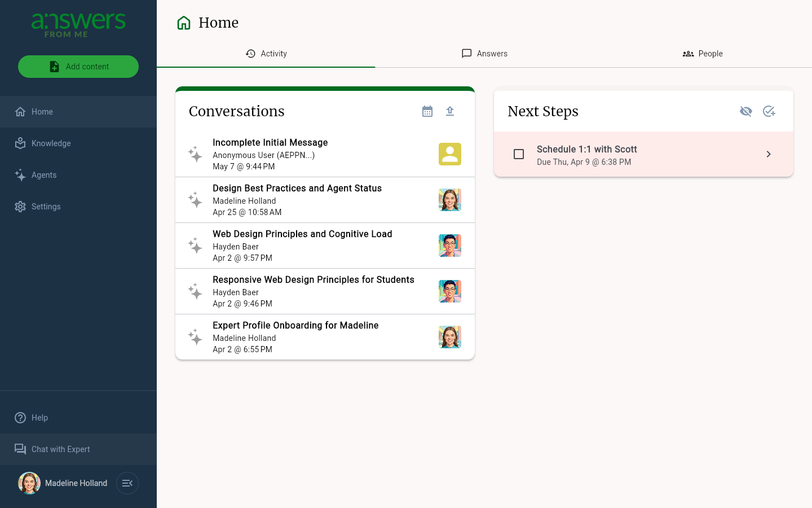Click sparkle icon beside Design Best Practices
Screen dimensions: 812x508
pos(195,200)
